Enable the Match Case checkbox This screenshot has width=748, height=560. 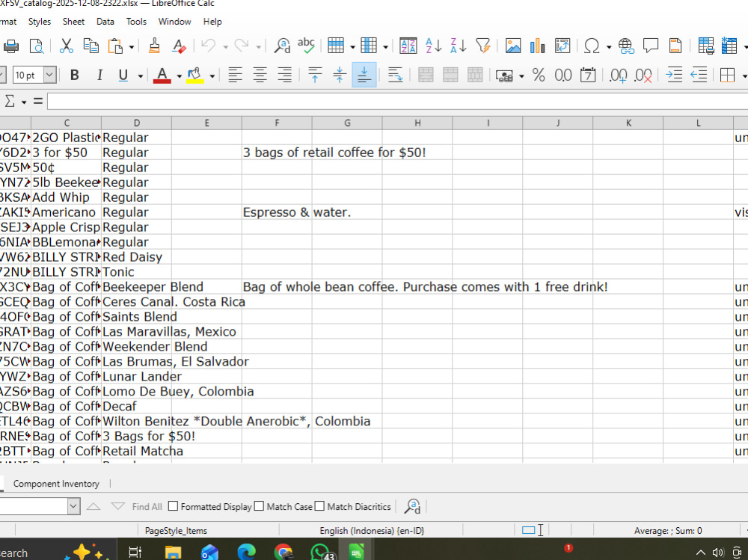coord(259,506)
